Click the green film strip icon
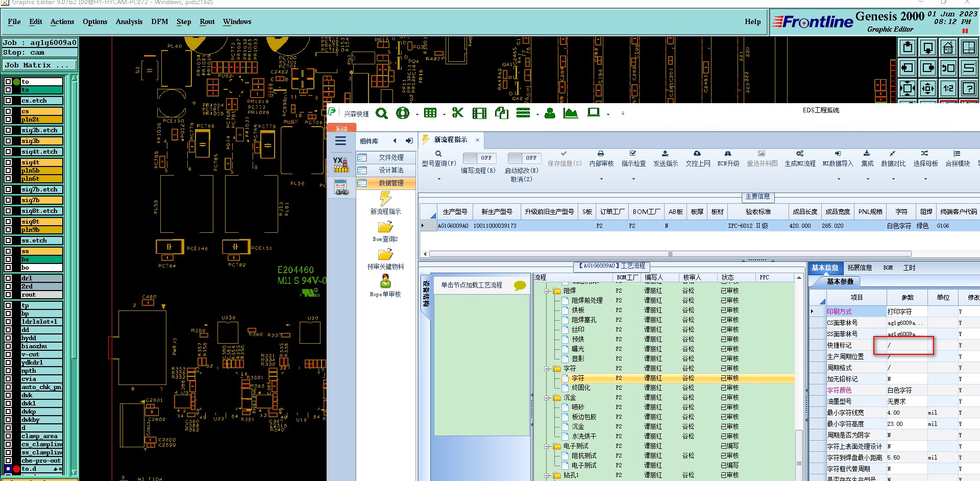 point(479,113)
